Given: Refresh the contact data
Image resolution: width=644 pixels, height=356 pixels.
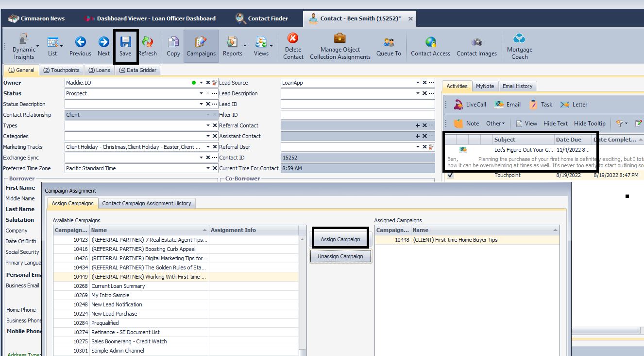Looking at the screenshot, I should (148, 46).
